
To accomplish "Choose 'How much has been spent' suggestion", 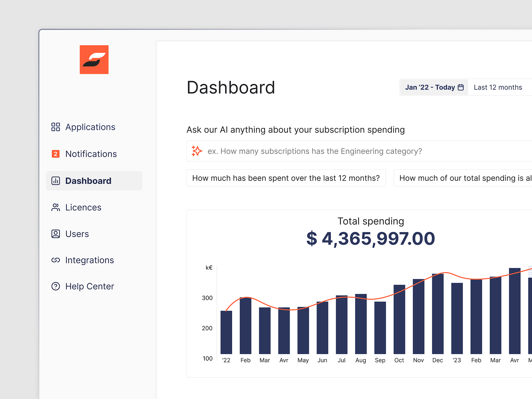I will click(x=286, y=178).
